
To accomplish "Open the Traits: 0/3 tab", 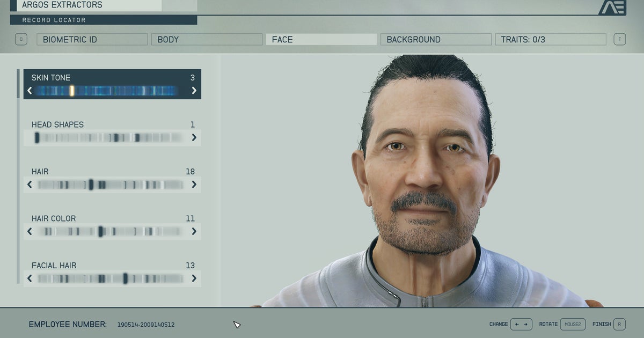I will tap(550, 40).
